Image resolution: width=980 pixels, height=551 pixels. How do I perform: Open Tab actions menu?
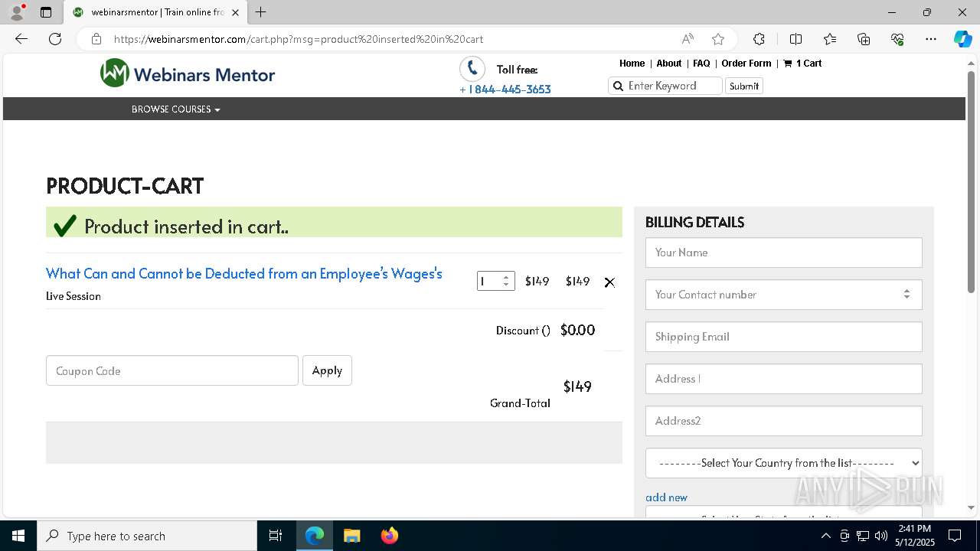click(46, 12)
